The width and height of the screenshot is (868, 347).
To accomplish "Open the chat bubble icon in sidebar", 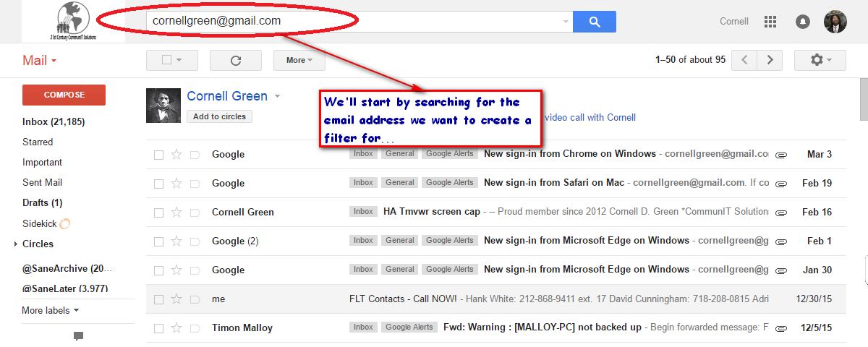I will pos(78,336).
